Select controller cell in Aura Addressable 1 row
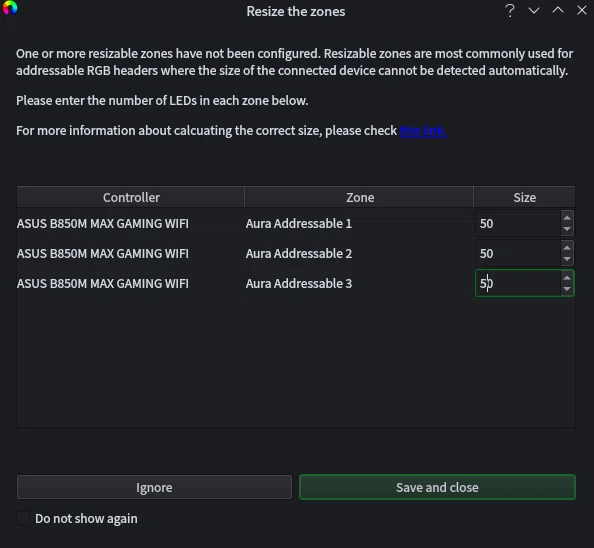 pos(131,223)
